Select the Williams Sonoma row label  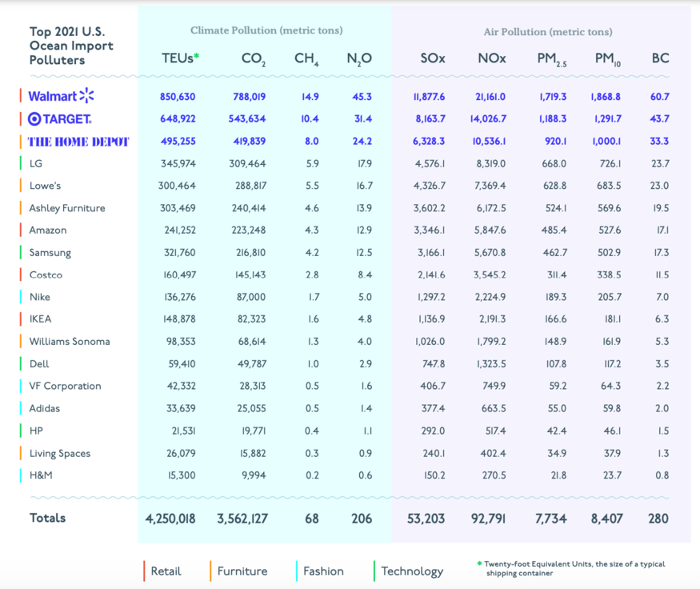[70, 342]
